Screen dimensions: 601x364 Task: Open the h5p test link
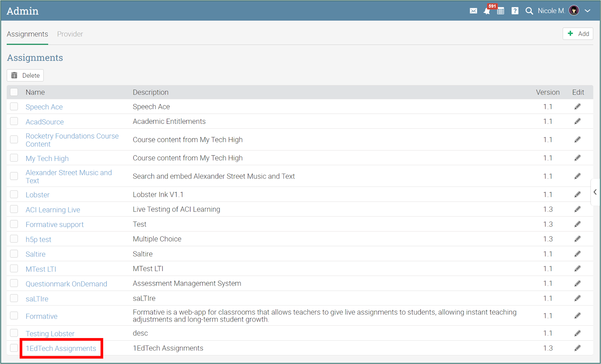coord(38,239)
